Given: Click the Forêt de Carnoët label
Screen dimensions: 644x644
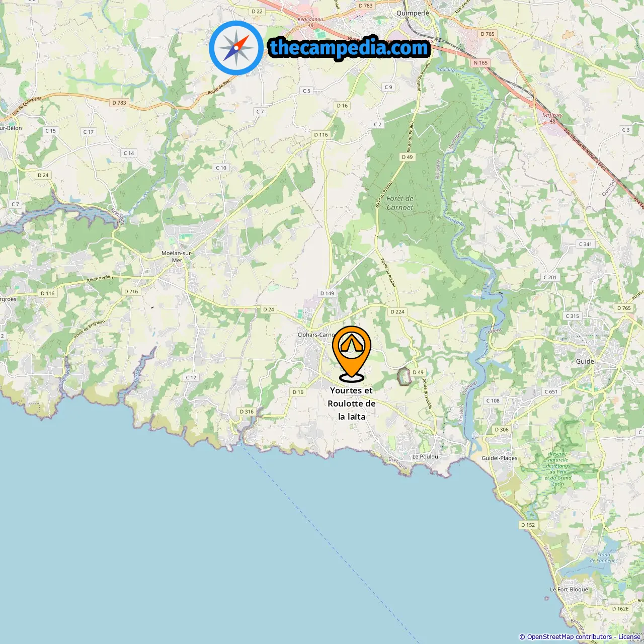Looking at the screenshot, I should tap(400, 203).
